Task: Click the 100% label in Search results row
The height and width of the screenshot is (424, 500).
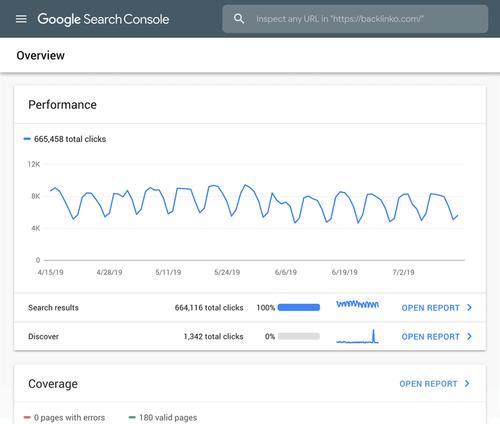Action: click(x=266, y=308)
